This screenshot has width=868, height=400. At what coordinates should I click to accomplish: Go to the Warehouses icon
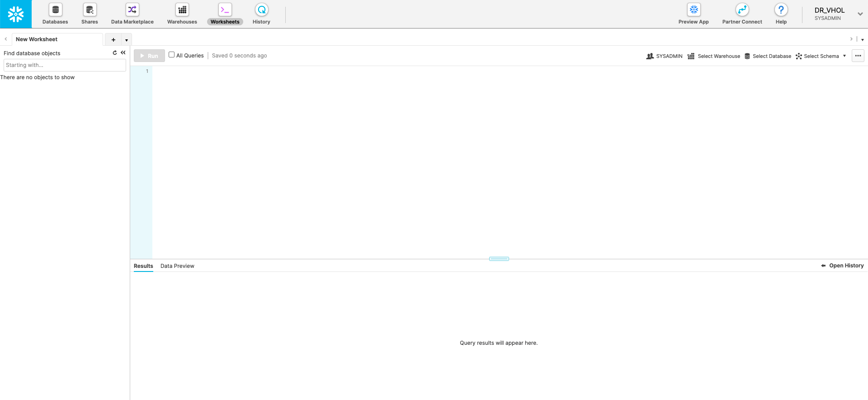click(182, 10)
